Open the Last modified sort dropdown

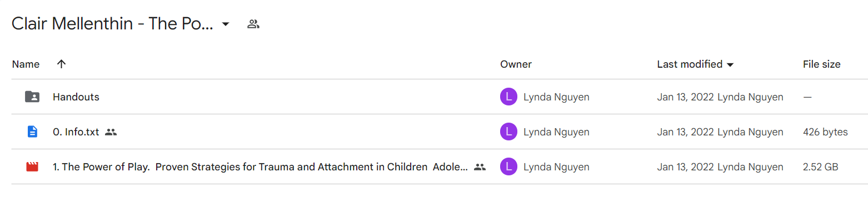coord(695,64)
